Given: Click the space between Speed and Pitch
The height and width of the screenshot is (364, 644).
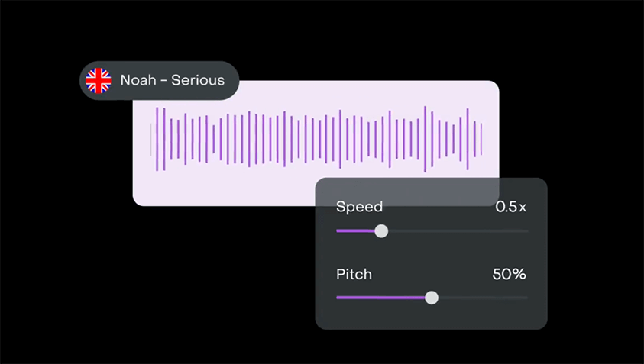Looking at the screenshot, I should click(432, 253).
